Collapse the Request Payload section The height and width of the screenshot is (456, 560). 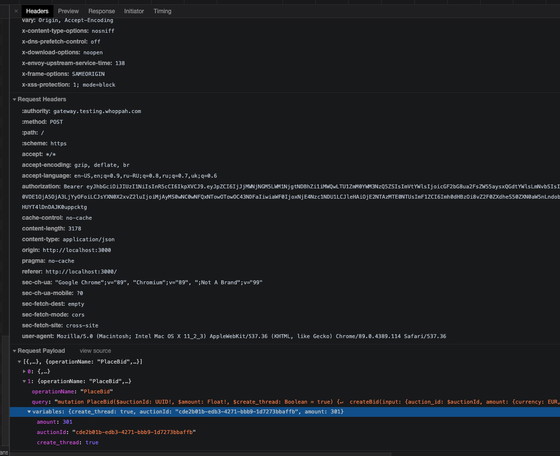point(15,351)
